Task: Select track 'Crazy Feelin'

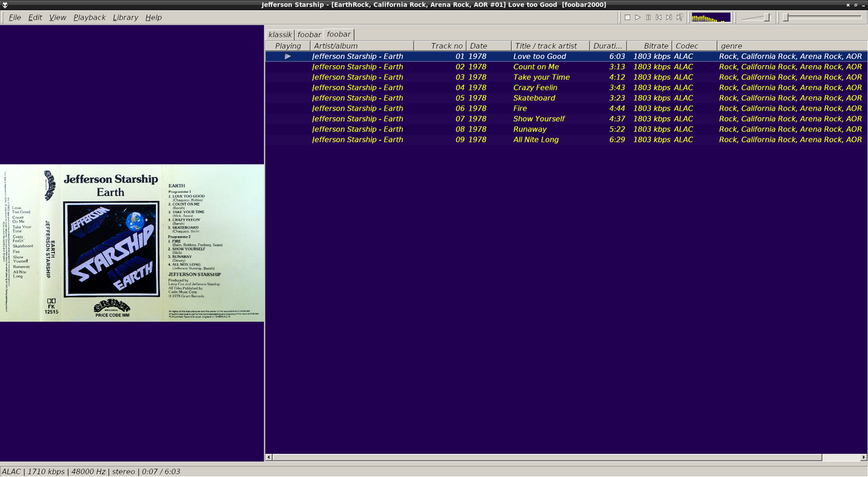Action: coord(536,88)
